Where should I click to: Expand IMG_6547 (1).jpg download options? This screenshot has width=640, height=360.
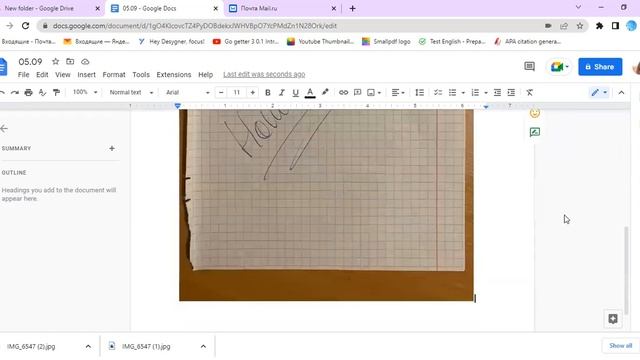pos(203,347)
